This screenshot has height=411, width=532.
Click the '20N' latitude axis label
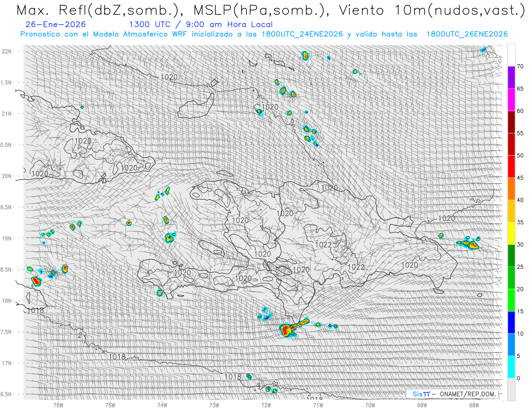pyautogui.click(x=7, y=176)
